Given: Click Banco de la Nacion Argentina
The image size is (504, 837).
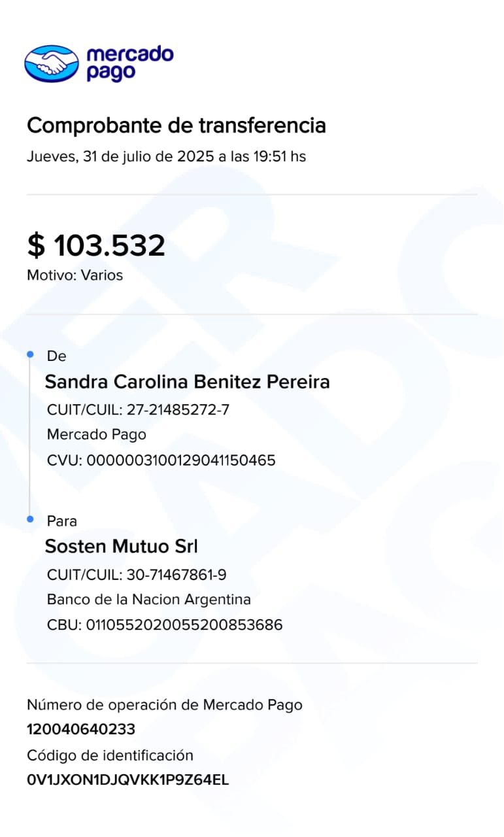Looking at the screenshot, I should click(x=148, y=599).
